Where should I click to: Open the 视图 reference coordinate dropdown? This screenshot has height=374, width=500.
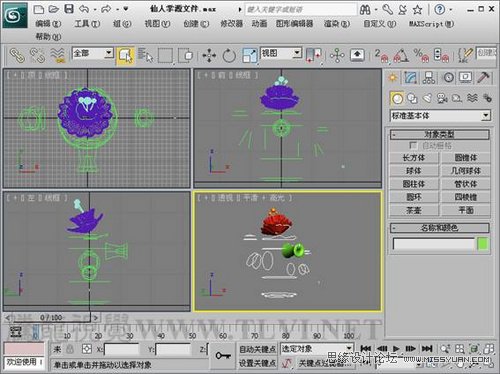[297, 53]
